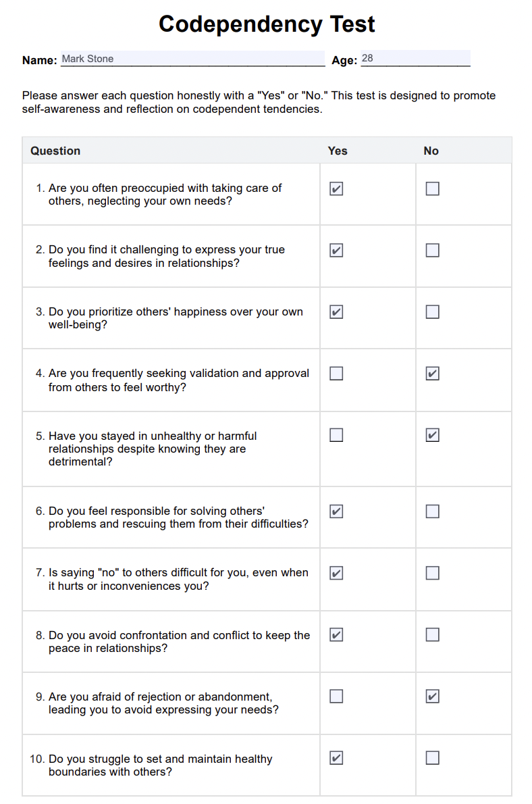Screen dimensions: 532x804
Task: Uncheck Yes for question 6
Action: (336, 511)
